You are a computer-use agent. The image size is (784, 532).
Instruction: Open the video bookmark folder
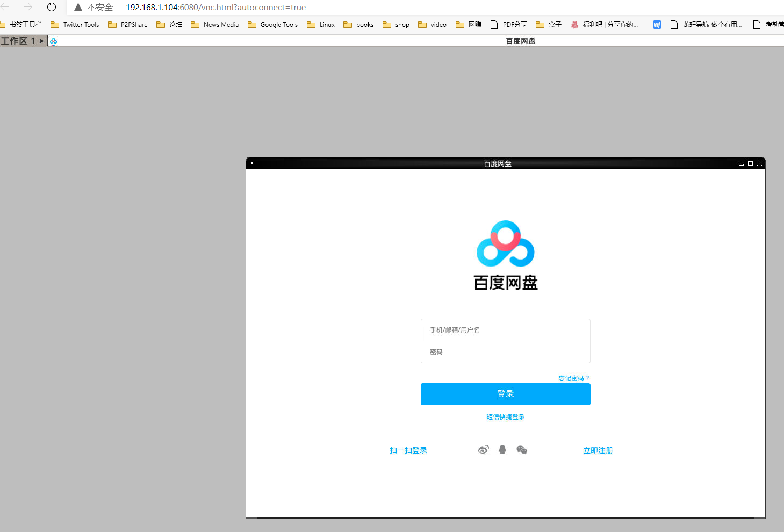[x=432, y=25]
